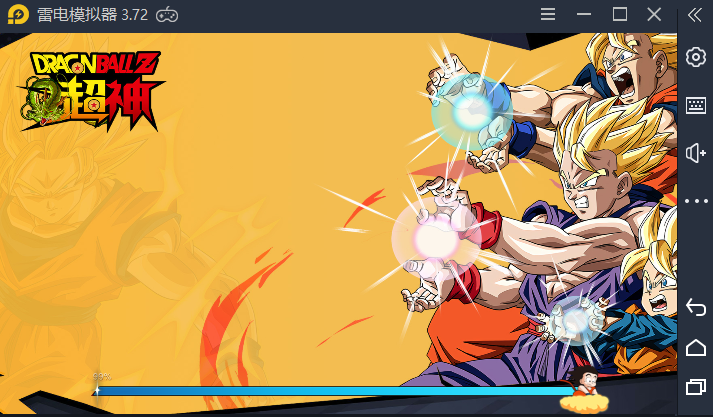Image resolution: width=713 pixels, height=418 pixels.
Task: Click the 雷电模拟器 3.72 title text
Action: pos(92,15)
